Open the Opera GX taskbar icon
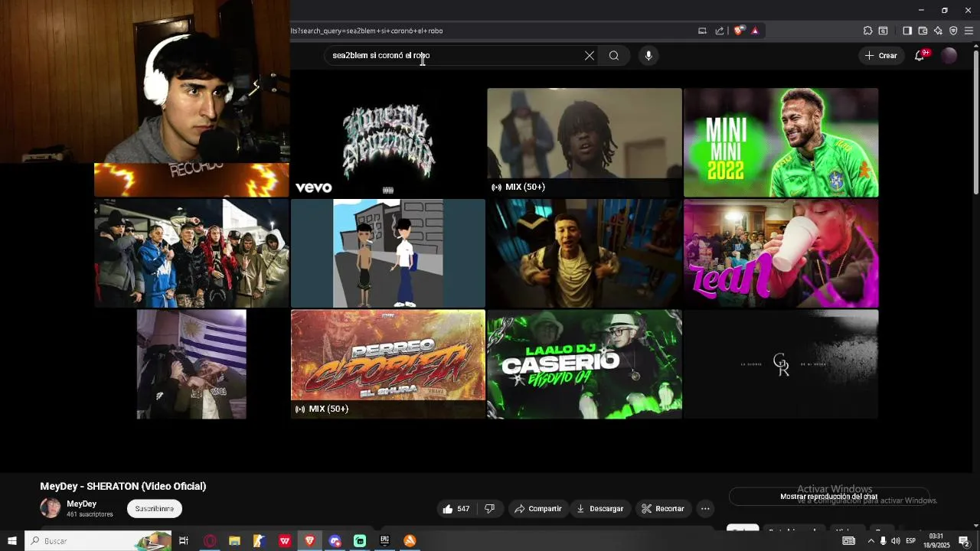Image resolution: width=980 pixels, height=551 pixels. tap(210, 541)
